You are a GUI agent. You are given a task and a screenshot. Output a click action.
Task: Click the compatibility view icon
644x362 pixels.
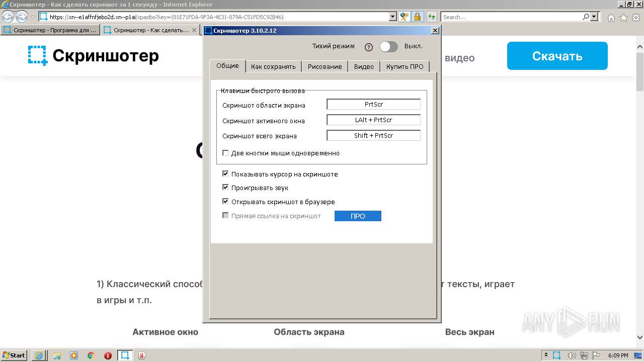click(405, 17)
